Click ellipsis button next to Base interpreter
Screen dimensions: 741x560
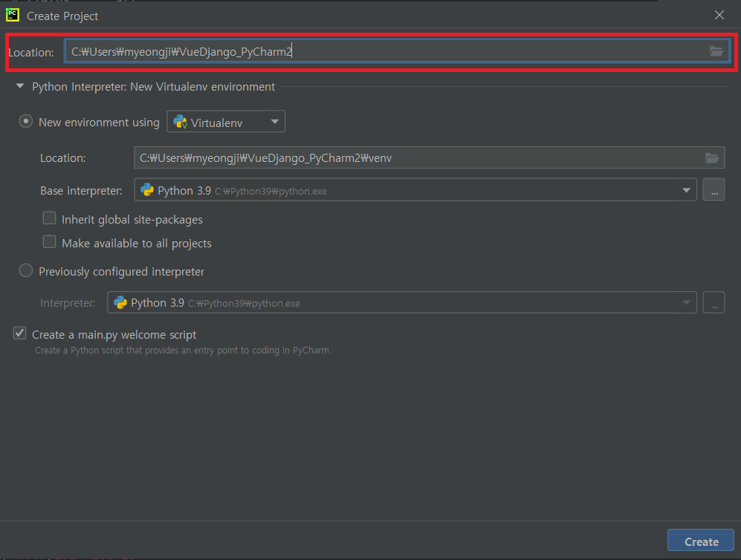pyautogui.click(x=714, y=190)
